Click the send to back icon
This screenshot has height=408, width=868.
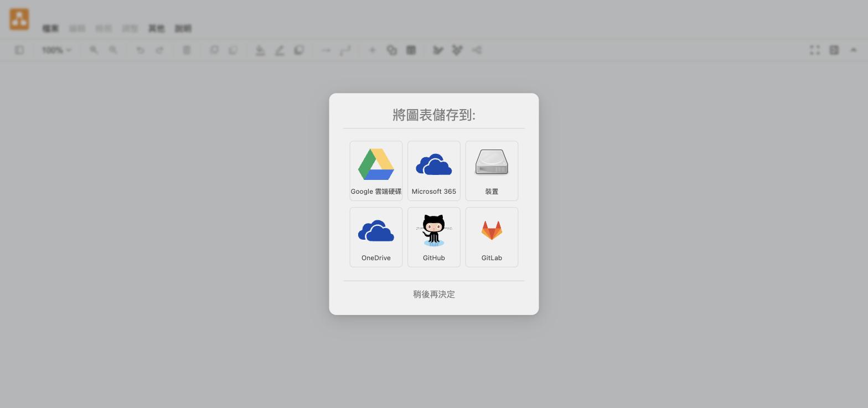click(233, 50)
